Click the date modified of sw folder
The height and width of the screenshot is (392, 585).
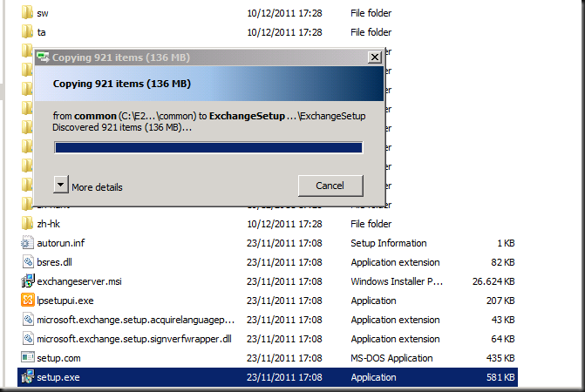click(284, 13)
